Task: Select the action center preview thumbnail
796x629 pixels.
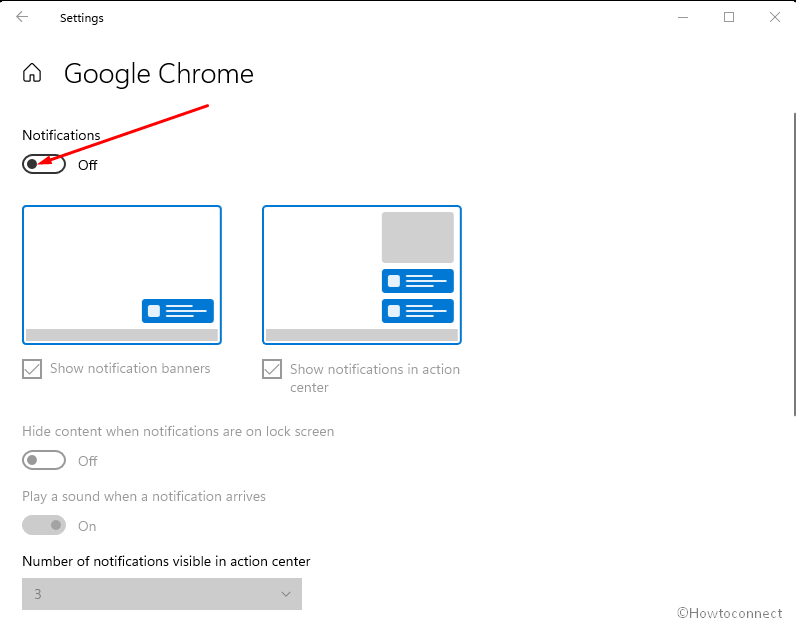Action: 362,275
